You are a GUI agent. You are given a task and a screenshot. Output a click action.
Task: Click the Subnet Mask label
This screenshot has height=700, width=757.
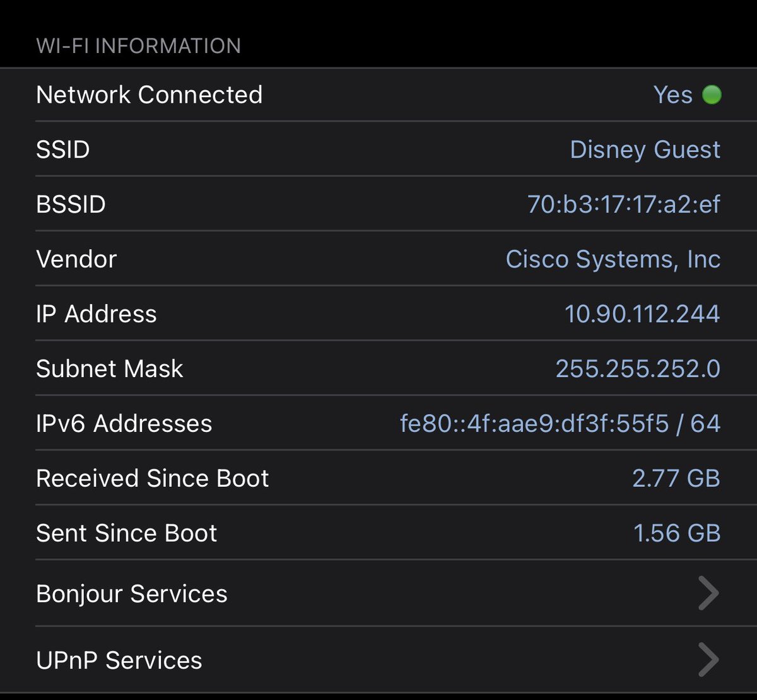pyautogui.click(x=110, y=369)
